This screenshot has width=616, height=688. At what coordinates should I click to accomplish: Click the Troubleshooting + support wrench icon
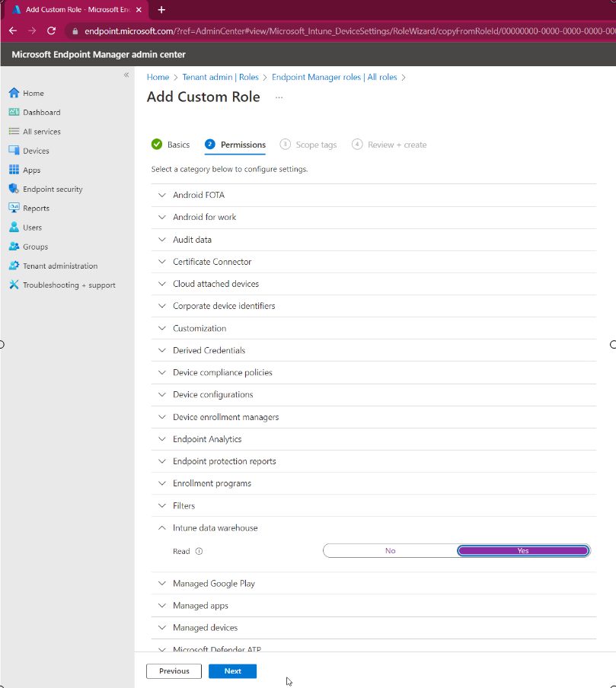coord(14,285)
